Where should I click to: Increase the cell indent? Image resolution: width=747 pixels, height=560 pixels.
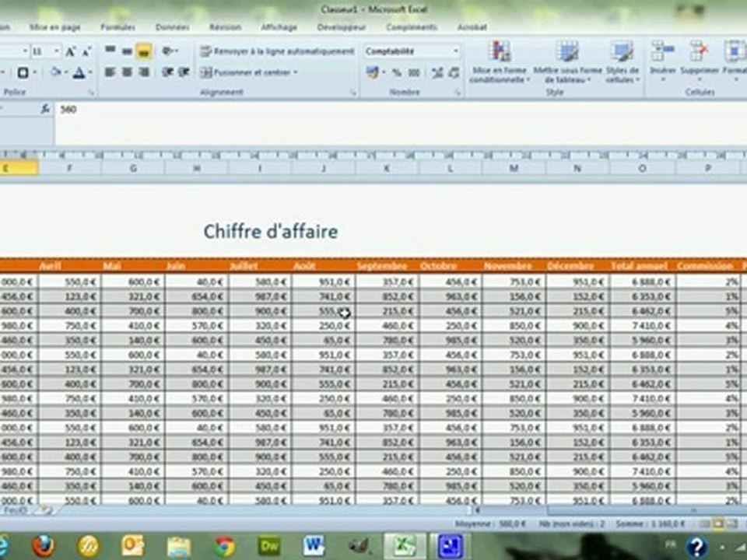point(184,72)
